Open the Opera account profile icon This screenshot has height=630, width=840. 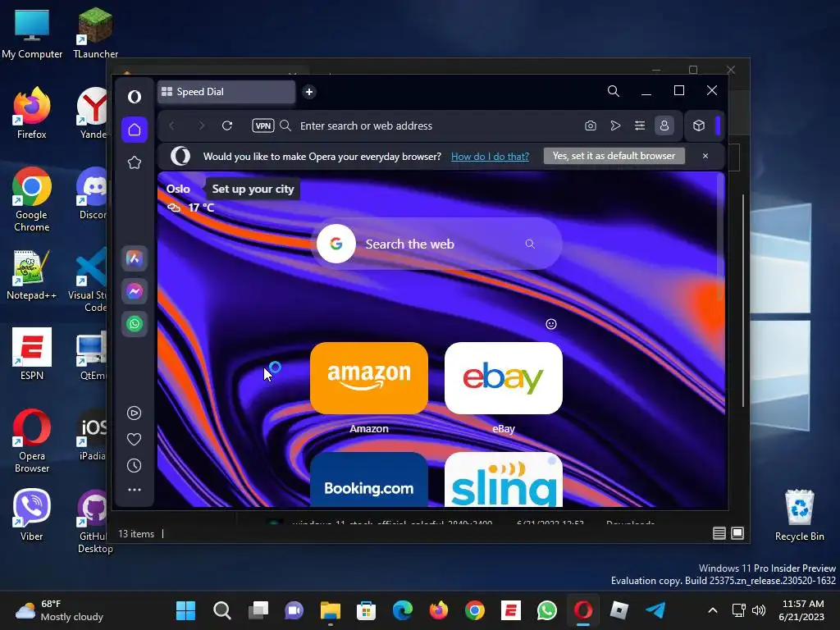click(664, 126)
